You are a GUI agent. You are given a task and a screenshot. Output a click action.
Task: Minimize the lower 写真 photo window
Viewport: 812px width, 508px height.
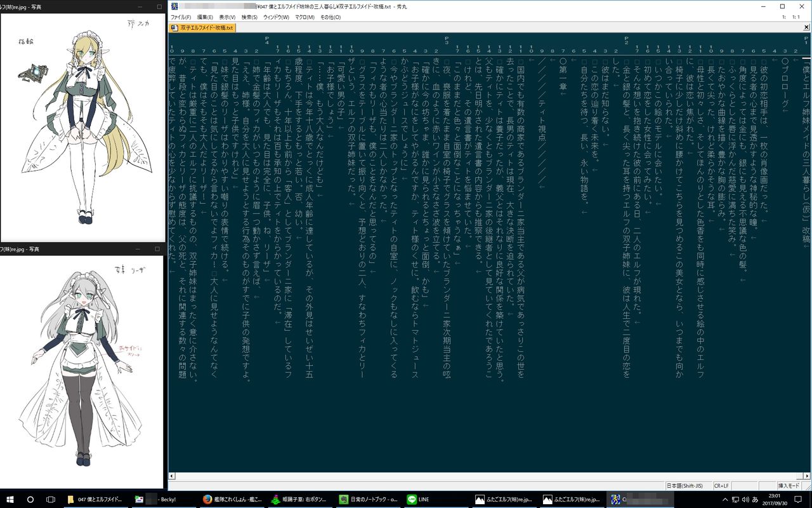[x=139, y=248]
